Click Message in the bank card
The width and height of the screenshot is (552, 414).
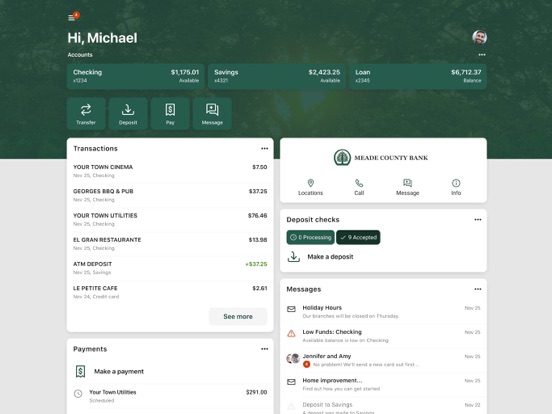tap(408, 187)
